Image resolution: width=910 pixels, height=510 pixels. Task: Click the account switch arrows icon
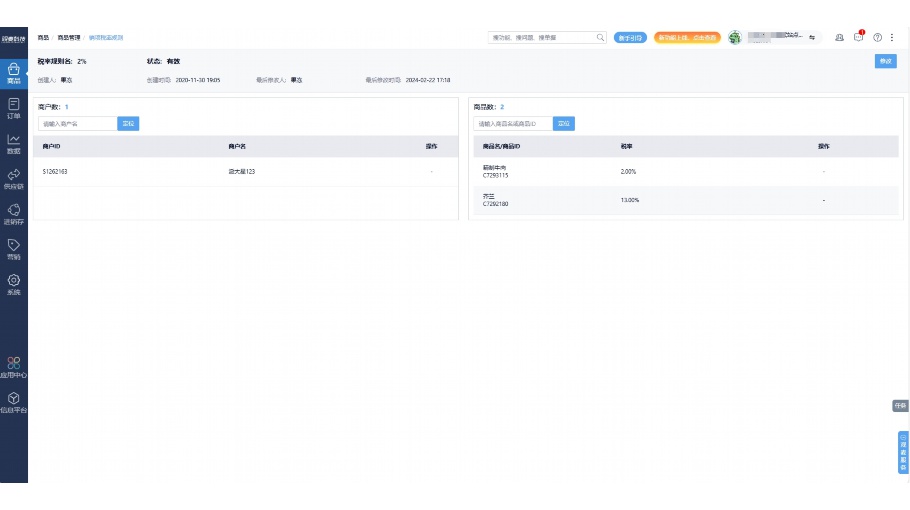click(x=812, y=37)
